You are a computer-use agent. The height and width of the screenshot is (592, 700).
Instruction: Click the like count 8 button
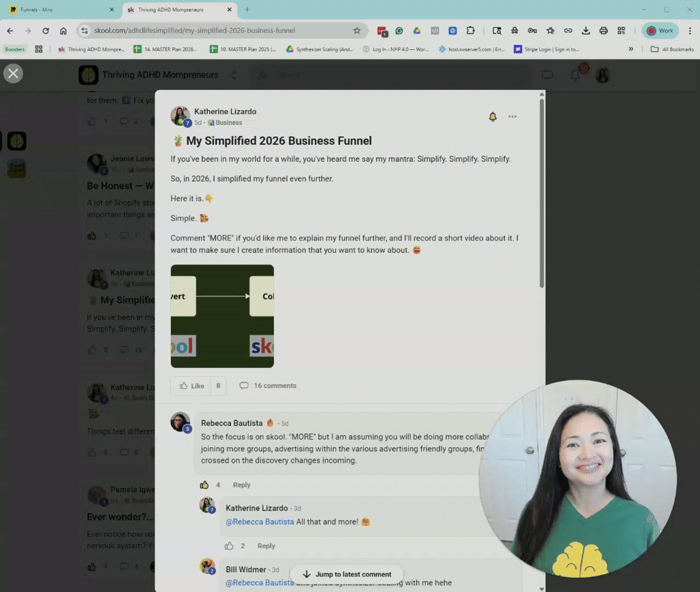(218, 386)
